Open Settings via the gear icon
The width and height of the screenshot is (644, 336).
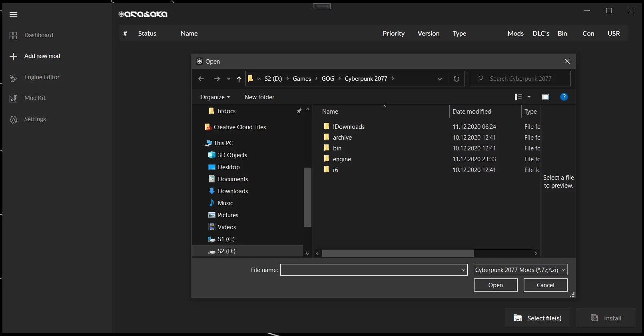pyautogui.click(x=14, y=120)
